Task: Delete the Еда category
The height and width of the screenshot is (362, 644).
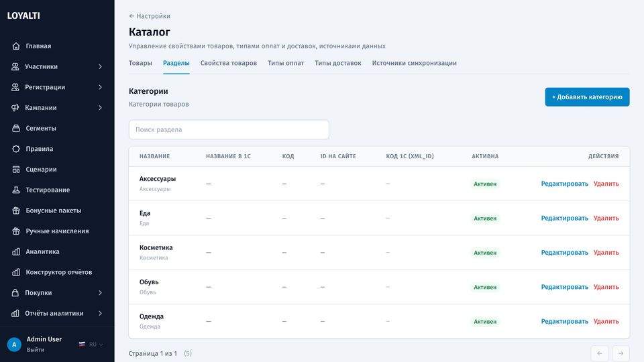Action: tap(606, 219)
